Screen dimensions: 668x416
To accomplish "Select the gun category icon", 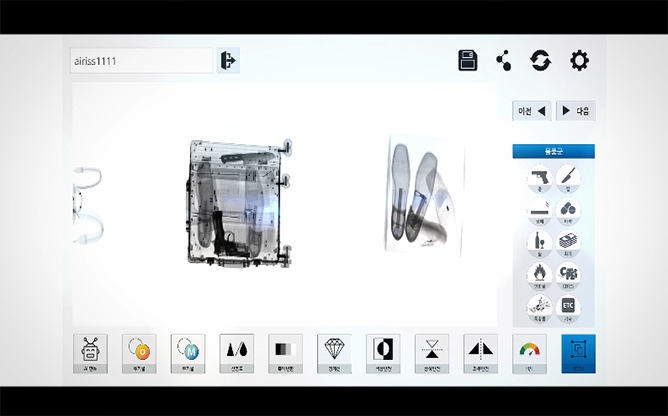I will click(539, 179).
